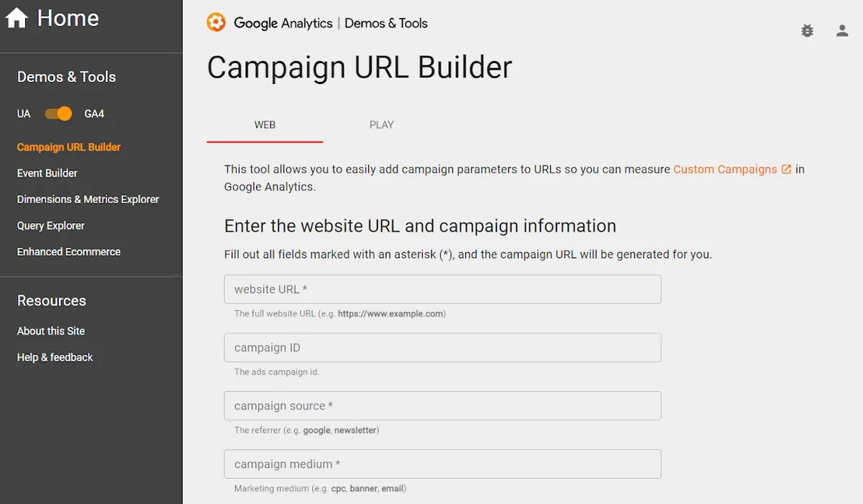
Task: Stay on the WEB tab
Action: point(265,124)
